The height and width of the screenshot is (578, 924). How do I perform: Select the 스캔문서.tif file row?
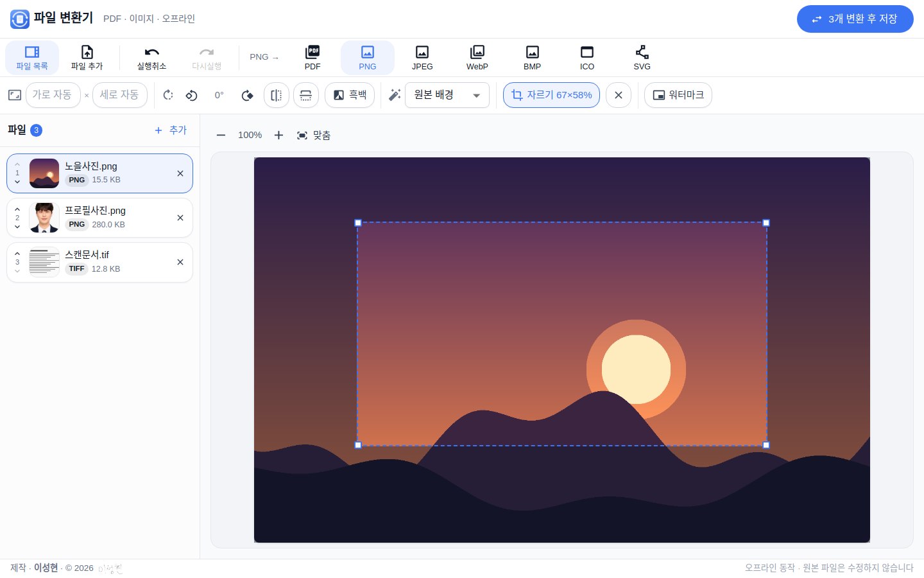(99, 262)
